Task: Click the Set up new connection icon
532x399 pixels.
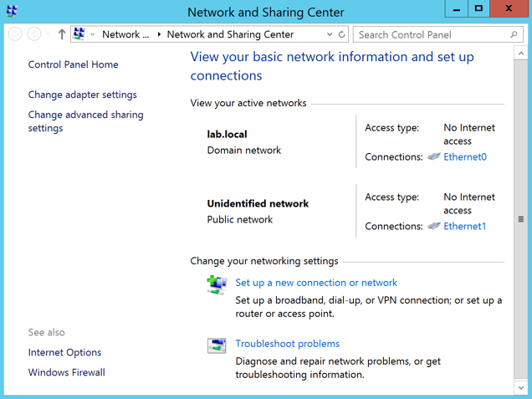Action: [x=217, y=284]
